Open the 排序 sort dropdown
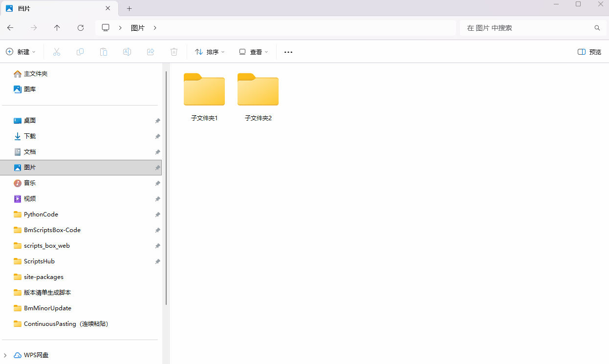The height and width of the screenshot is (364, 609). [210, 52]
